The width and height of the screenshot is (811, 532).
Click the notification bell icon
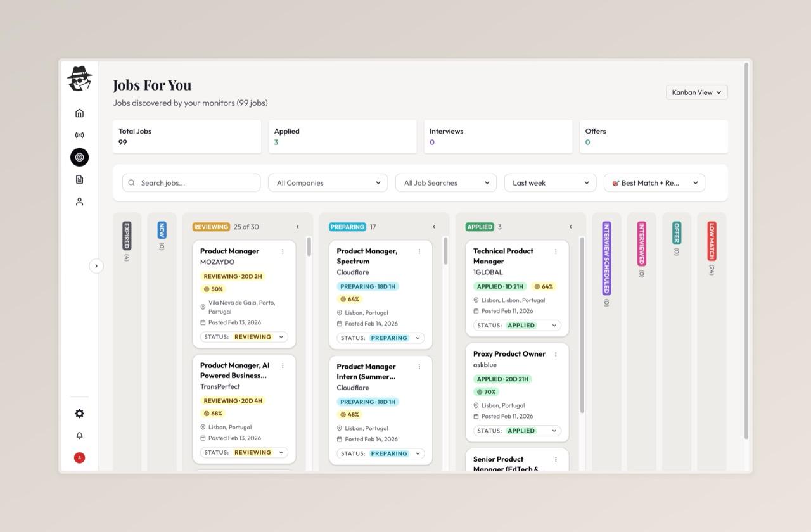click(79, 435)
